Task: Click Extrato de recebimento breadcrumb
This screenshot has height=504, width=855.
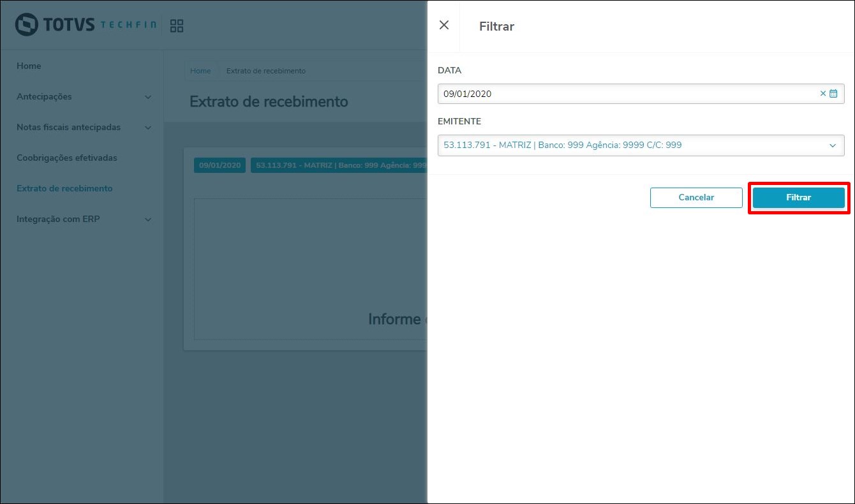Action: coord(266,71)
